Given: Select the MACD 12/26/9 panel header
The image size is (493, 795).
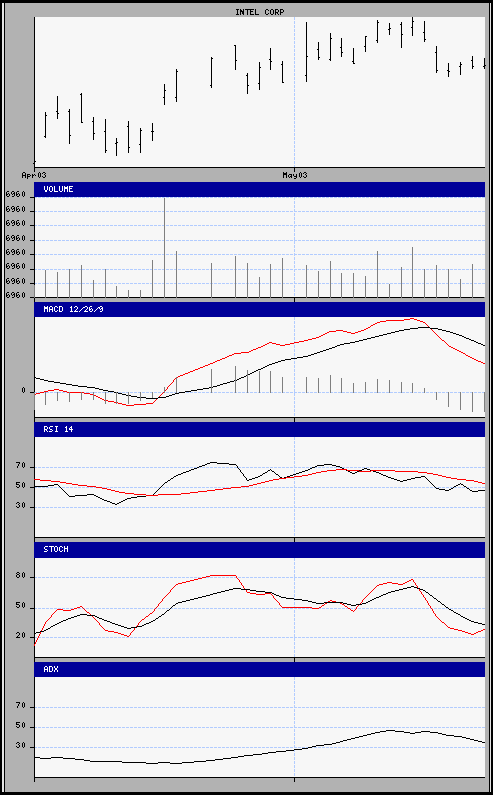Looking at the screenshot, I should pyautogui.click(x=260, y=309).
